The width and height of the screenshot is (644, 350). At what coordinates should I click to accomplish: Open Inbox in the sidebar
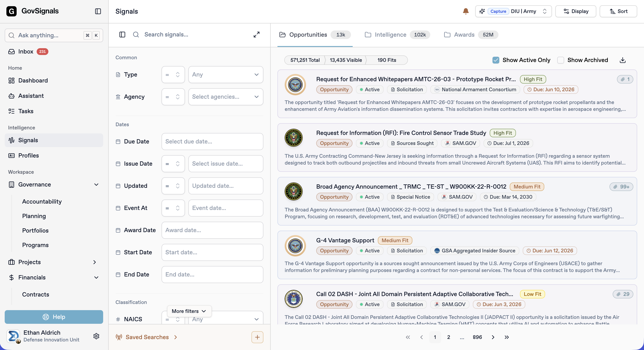click(54, 52)
